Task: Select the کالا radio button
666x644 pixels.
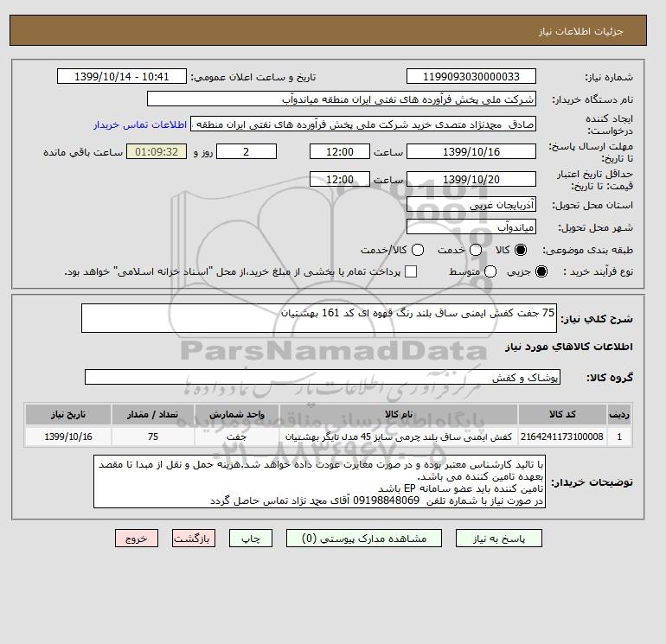Action: click(x=521, y=250)
